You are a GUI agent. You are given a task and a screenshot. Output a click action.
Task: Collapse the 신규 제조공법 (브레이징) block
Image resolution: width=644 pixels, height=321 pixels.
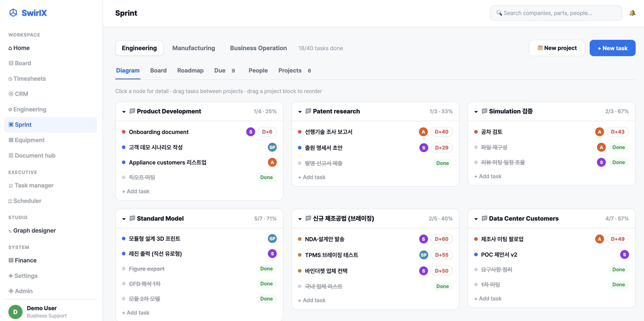pos(300,219)
